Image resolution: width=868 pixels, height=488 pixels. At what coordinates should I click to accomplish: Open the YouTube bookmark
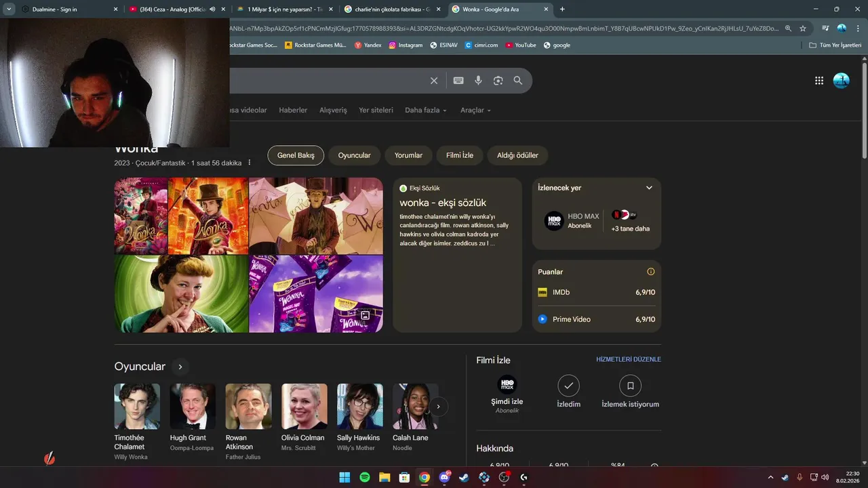521,45
